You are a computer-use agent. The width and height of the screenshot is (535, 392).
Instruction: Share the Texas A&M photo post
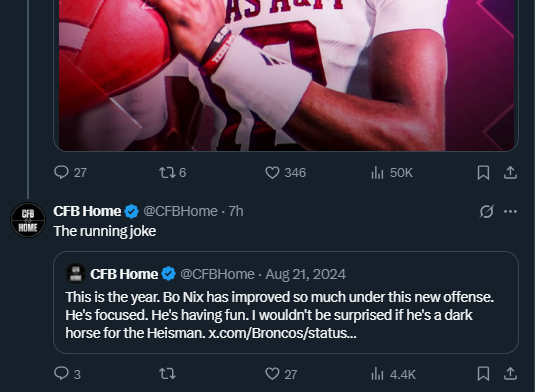[510, 173]
